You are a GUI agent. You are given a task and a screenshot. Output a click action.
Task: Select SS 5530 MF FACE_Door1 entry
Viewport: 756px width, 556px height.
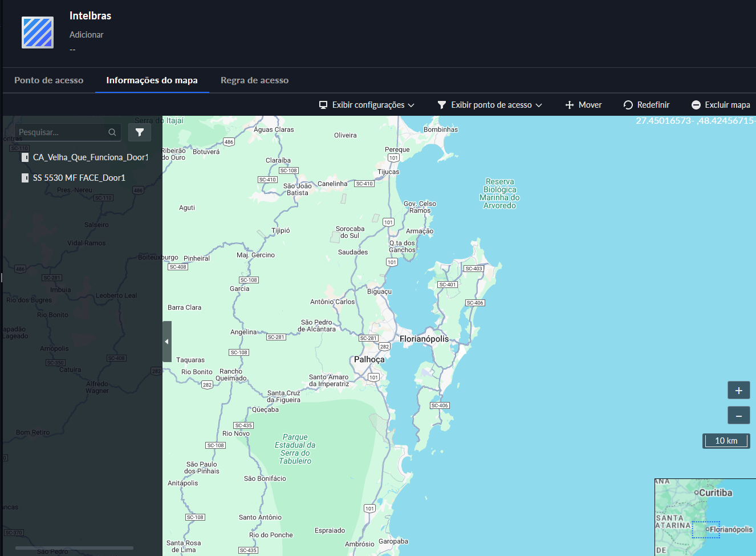click(x=79, y=178)
